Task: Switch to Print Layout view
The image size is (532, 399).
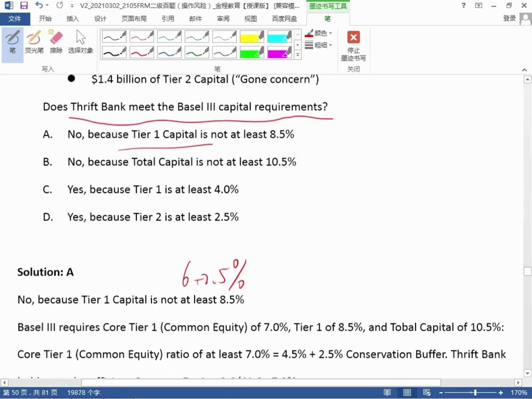Action: coord(407,392)
